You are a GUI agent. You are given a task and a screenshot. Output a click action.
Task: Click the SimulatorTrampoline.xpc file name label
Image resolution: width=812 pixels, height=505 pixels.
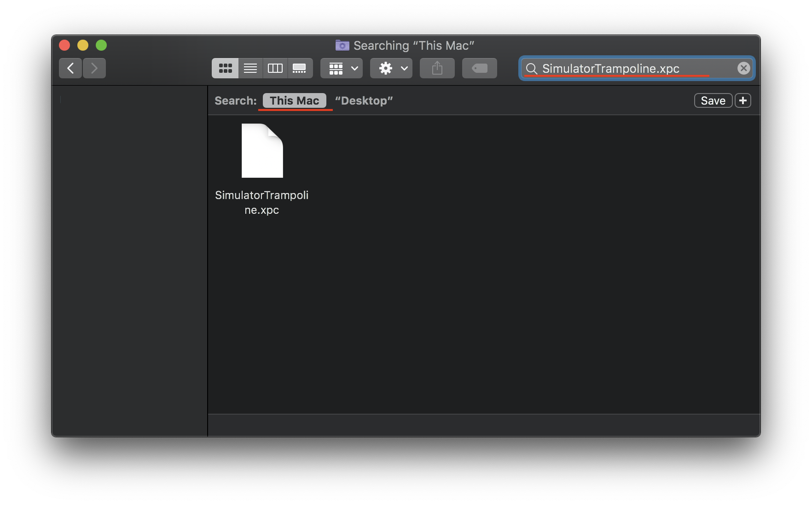tap(262, 202)
